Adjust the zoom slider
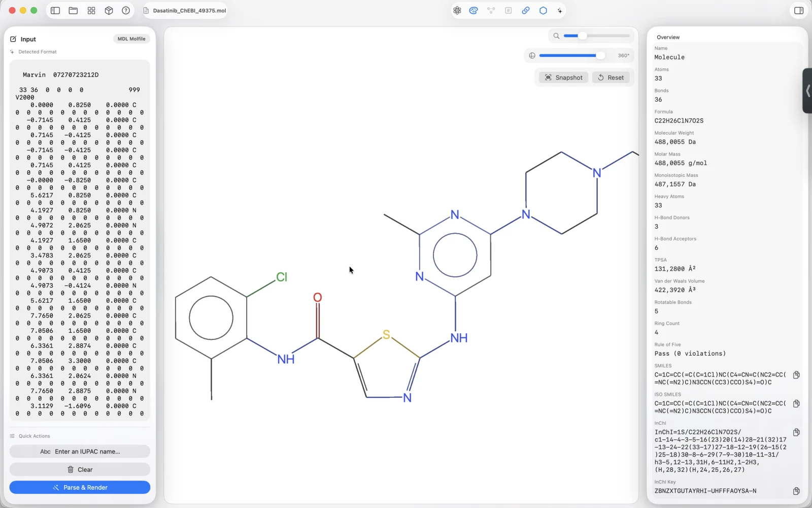The image size is (812, 508). pyautogui.click(x=597, y=36)
